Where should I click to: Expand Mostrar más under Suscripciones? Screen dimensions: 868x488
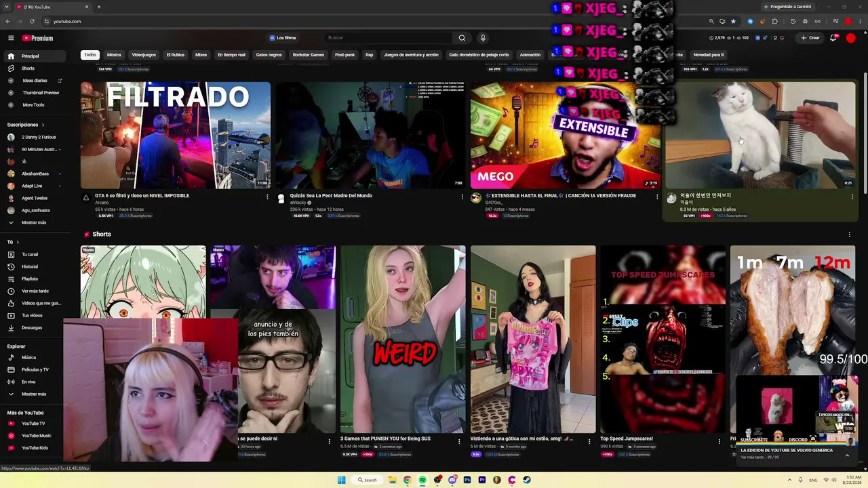[37, 222]
